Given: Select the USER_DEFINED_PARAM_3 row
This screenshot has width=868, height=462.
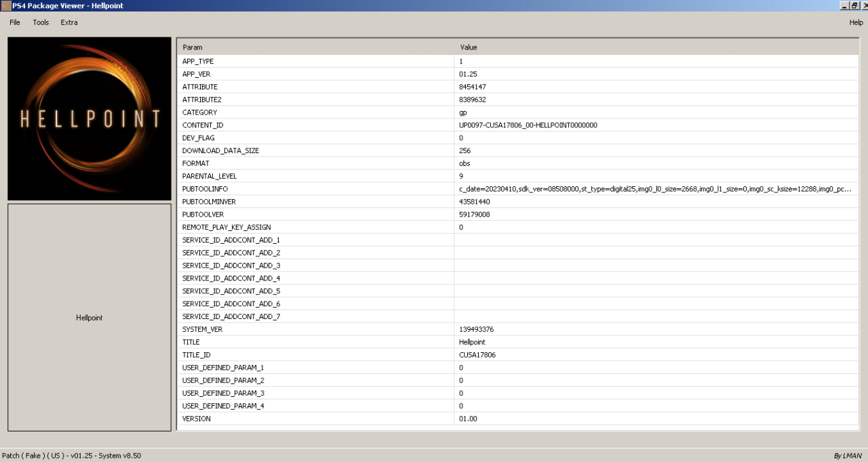Looking at the screenshot, I should pos(518,393).
